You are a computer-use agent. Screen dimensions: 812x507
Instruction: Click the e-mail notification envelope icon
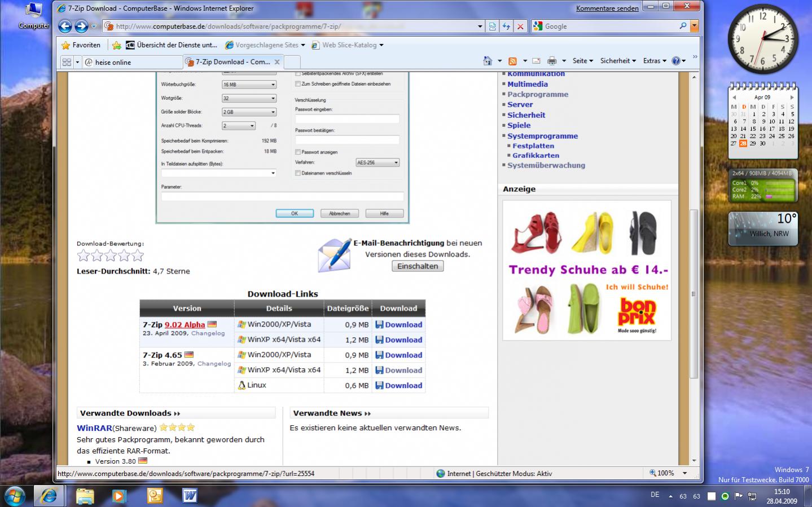334,255
